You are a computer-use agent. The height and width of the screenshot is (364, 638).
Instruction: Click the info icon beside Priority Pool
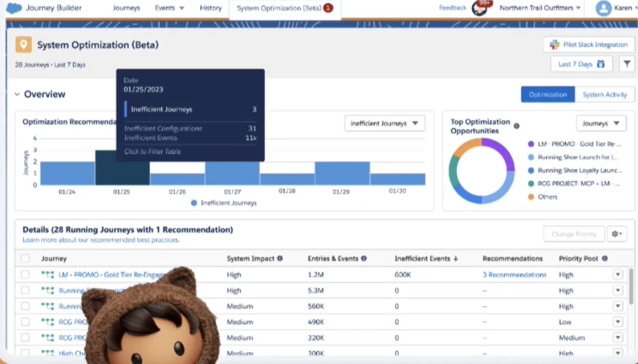(x=605, y=258)
